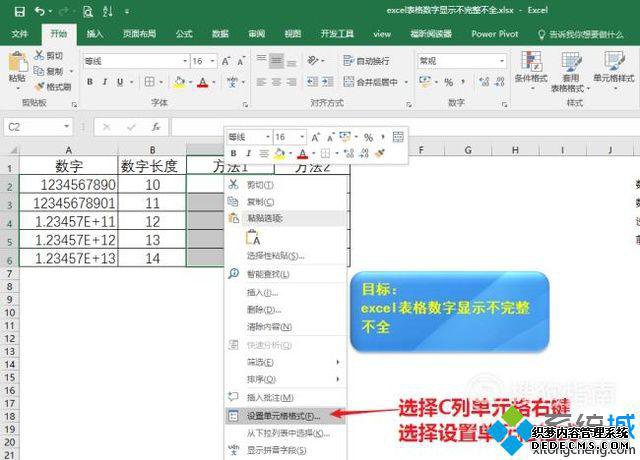Screen dimensions: 640x460
Task: Open the ribbon font size dropdown
Action: point(213,61)
